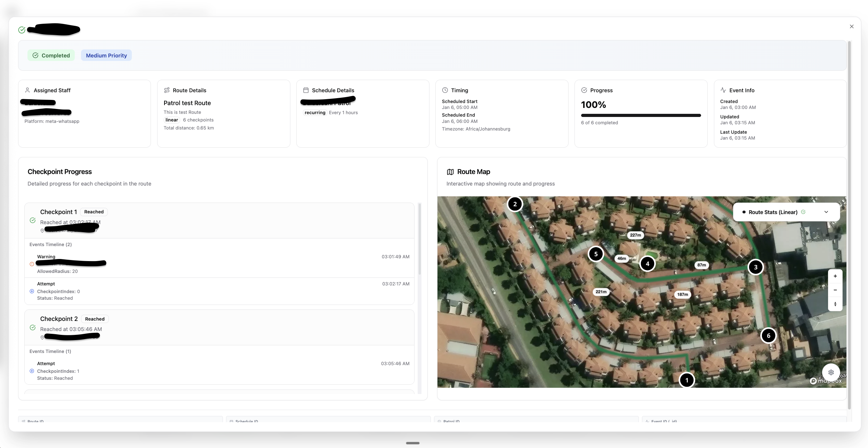
Task: Toggle the map pitch control
Action: click(835, 304)
